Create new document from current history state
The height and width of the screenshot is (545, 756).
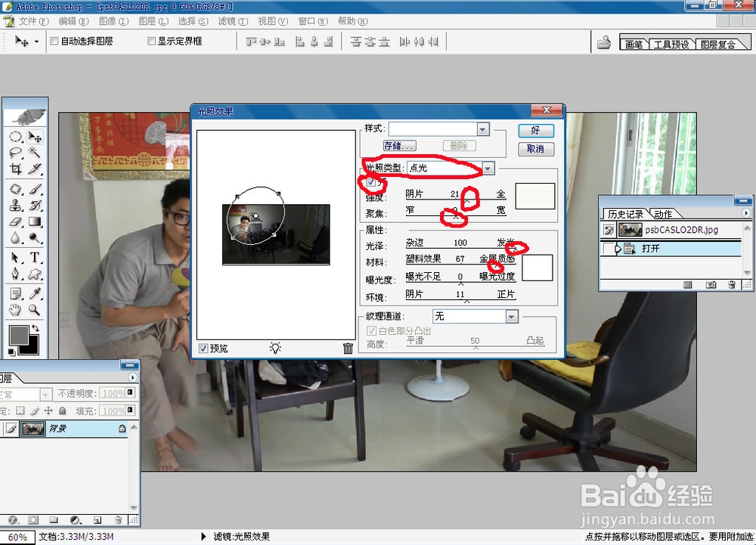[x=688, y=285]
